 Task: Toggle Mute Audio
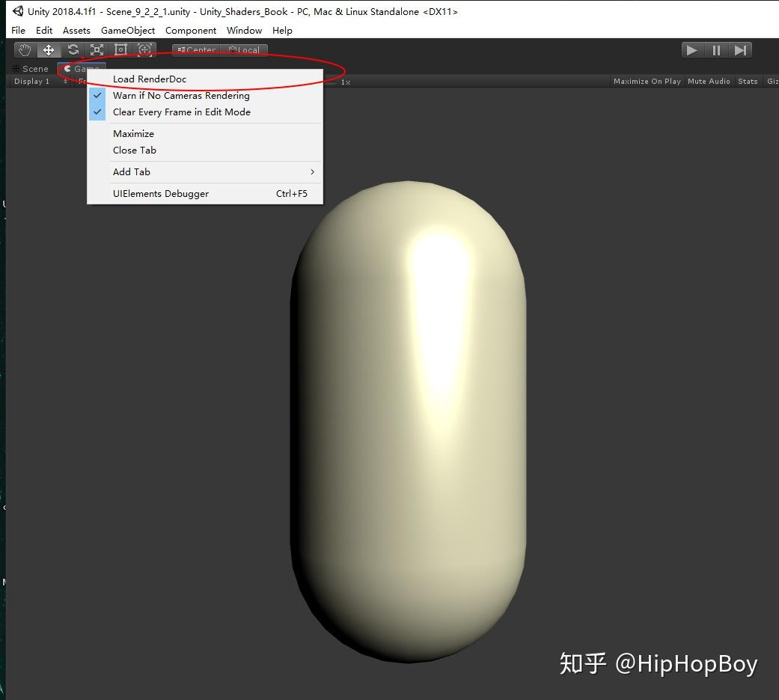(x=709, y=81)
